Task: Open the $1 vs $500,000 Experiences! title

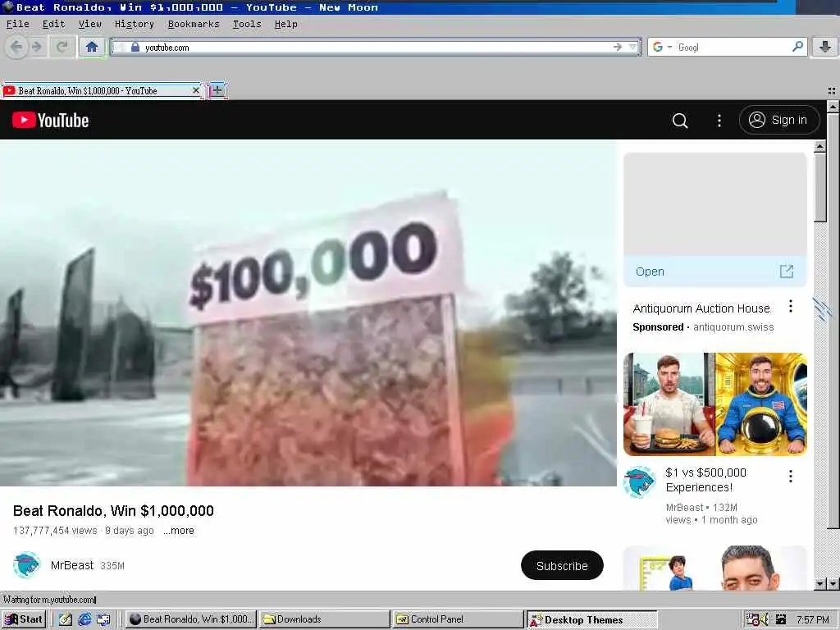Action: 705,480
